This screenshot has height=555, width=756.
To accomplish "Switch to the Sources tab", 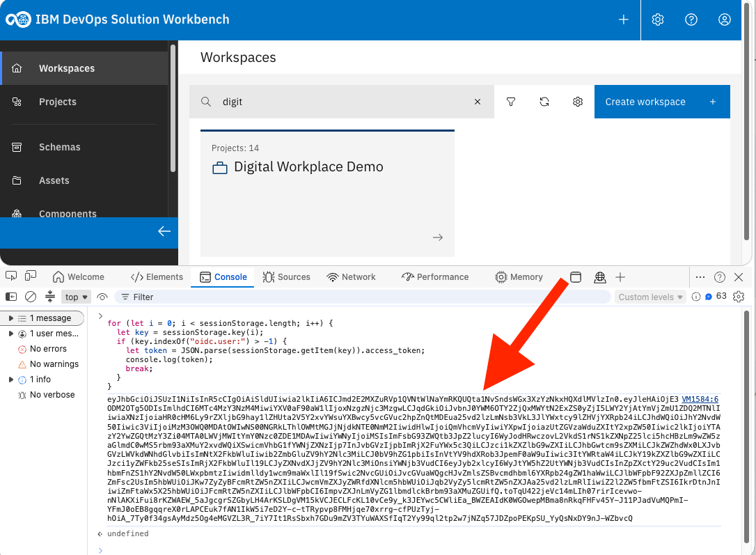I will (286, 276).
